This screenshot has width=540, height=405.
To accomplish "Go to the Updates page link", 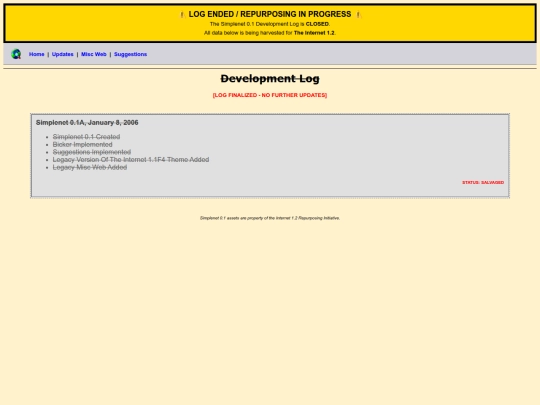I will [x=63, y=54].
